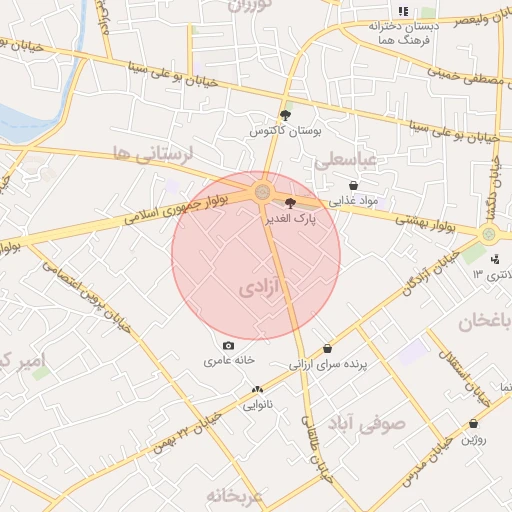Click the school icon above دبستان دخترانه

(x=404, y=12)
